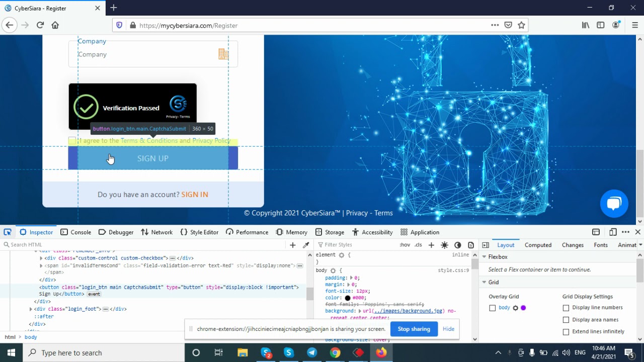The height and width of the screenshot is (362, 644).
Task: Collapse the Flexbox section
Action: [x=484, y=257]
